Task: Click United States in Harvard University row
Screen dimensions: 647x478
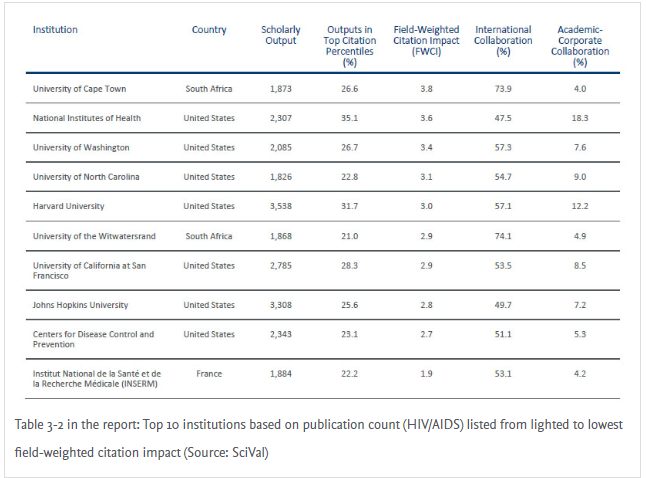Action: coord(209,206)
